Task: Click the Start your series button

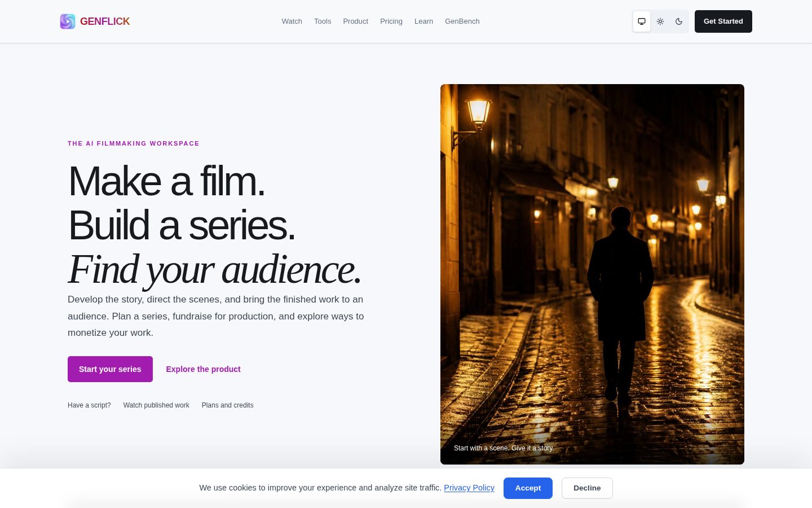Action: (x=110, y=369)
